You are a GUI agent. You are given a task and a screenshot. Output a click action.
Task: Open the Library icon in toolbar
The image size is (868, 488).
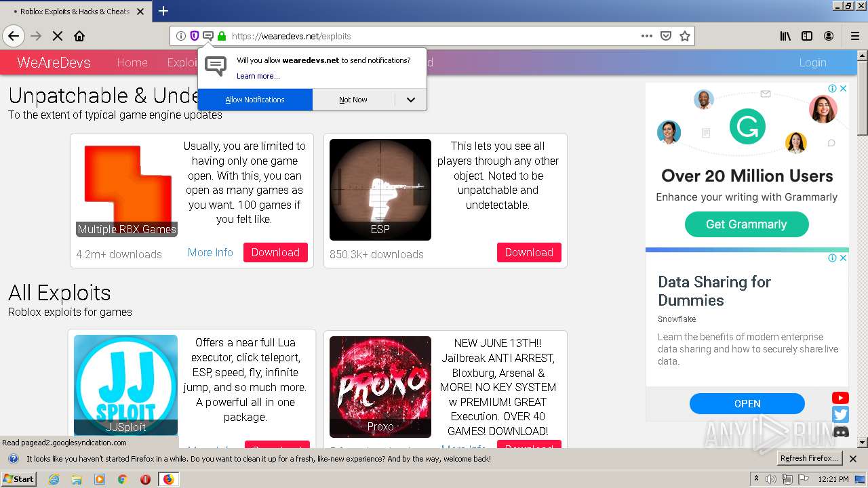pyautogui.click(x=785, y=36)
